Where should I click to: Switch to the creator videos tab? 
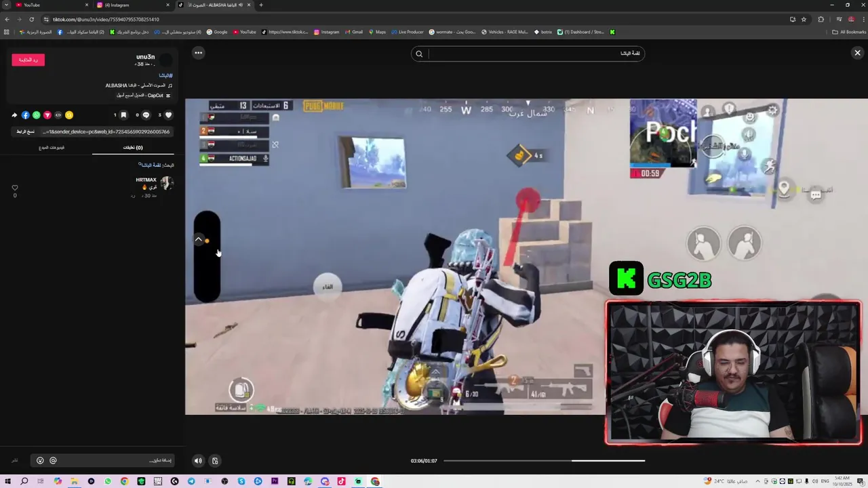52,147
